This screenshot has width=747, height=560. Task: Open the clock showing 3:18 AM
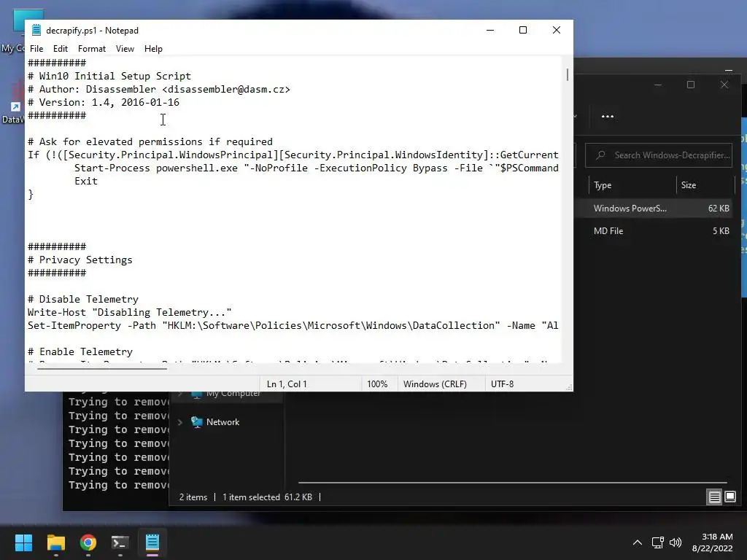coord(712,542)
